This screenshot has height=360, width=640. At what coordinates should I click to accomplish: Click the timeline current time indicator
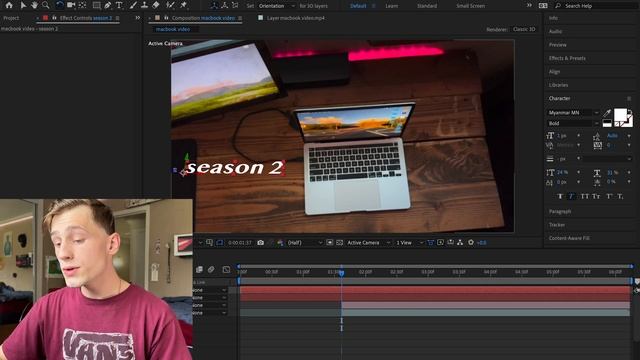click(x=342, y=273)
